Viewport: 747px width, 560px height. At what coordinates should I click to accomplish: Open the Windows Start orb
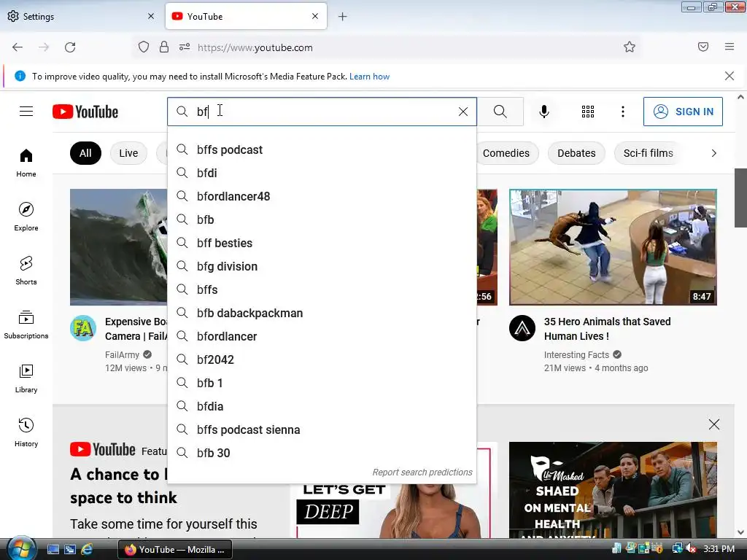(21, 548)
